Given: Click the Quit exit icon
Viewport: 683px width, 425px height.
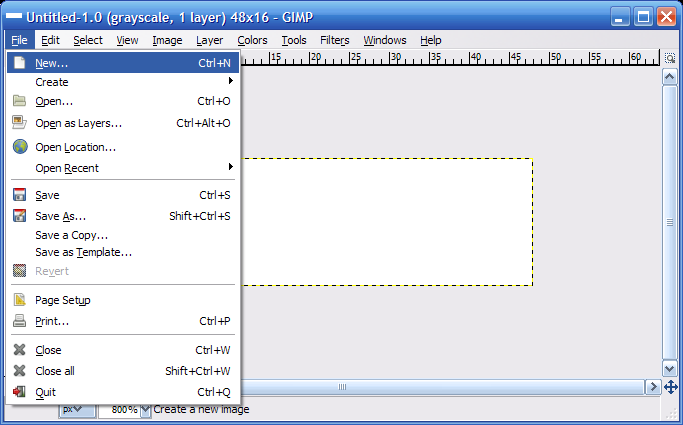Looking at the screenshot, I should (19, 391).
